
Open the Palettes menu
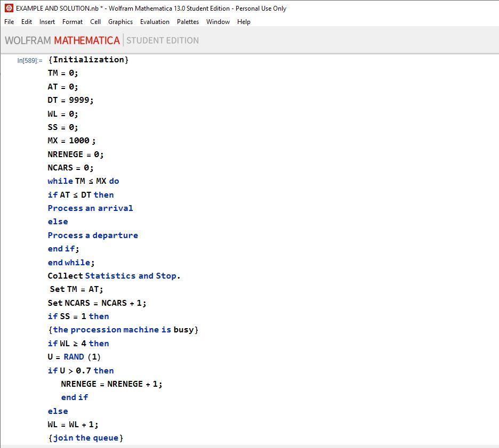click(188, 22)
